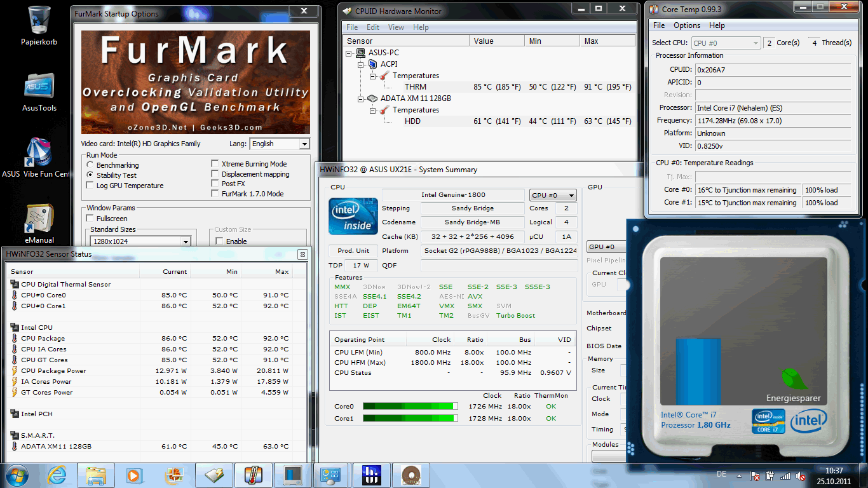The image size is (868, 488).
Task: Open the Options menu in Core Temp
Action: click(x=687, y=25)
